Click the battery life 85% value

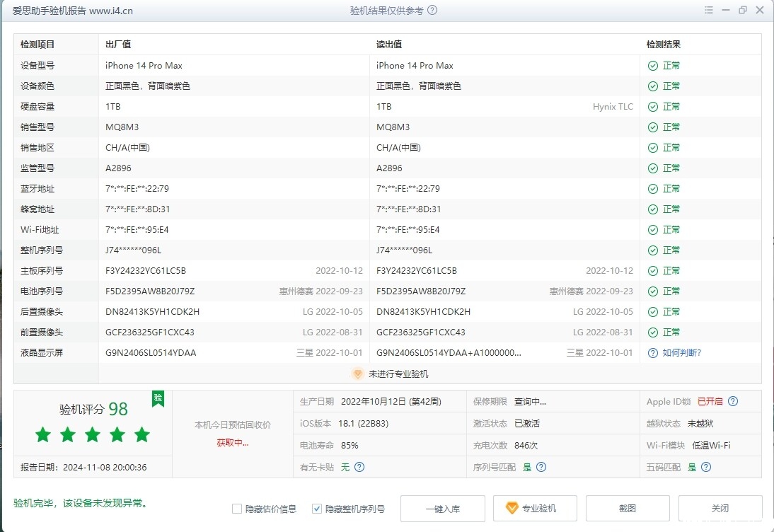click(350, 446)
